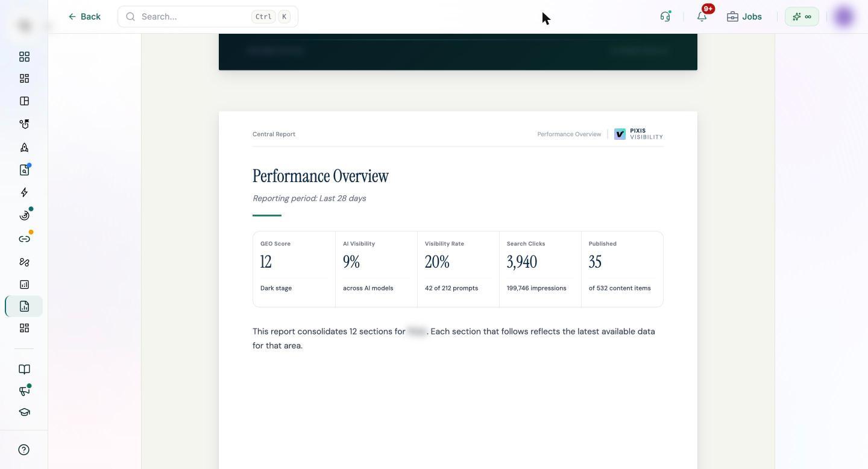Open the chain link icon in sidebar
This screenshot has height=469, width=868.
(x=24, y=239)
